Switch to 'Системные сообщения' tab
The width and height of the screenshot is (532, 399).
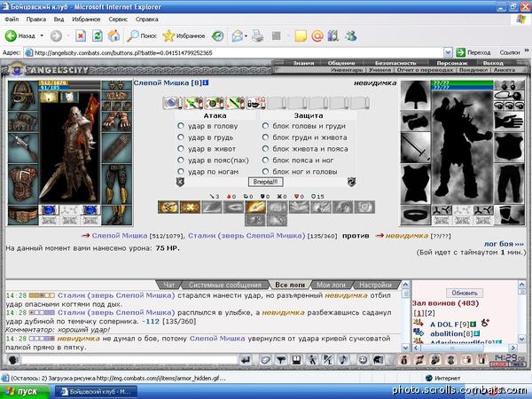225,285
